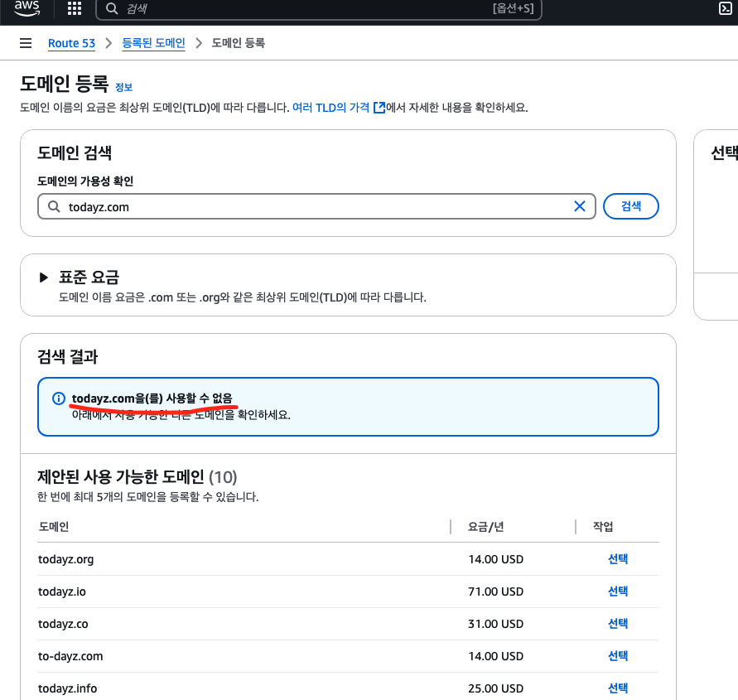Launch the CloudShell terminal icon

click(726, 8)
